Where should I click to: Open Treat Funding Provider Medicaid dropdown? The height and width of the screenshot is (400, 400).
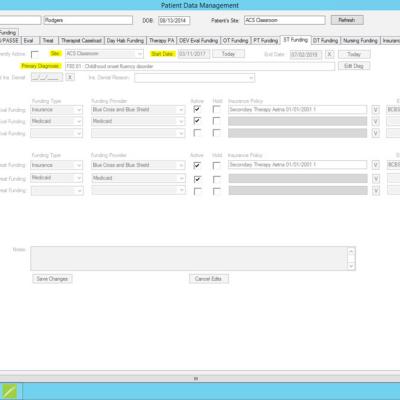(138, 178)
